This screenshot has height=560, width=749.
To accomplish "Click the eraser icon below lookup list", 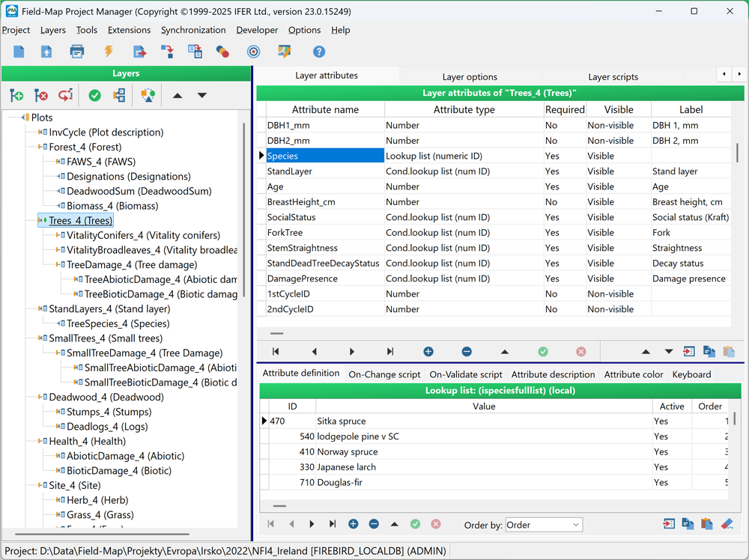I will point(727,524).
